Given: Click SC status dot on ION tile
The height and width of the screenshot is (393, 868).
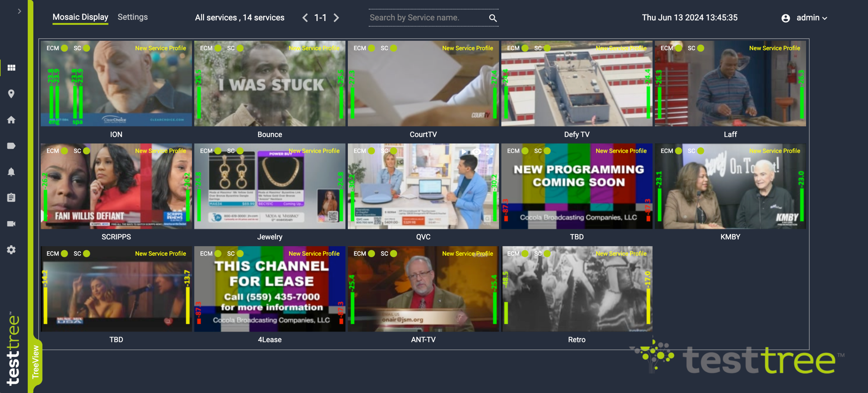Looking at the screenshot, I should 87,48.
